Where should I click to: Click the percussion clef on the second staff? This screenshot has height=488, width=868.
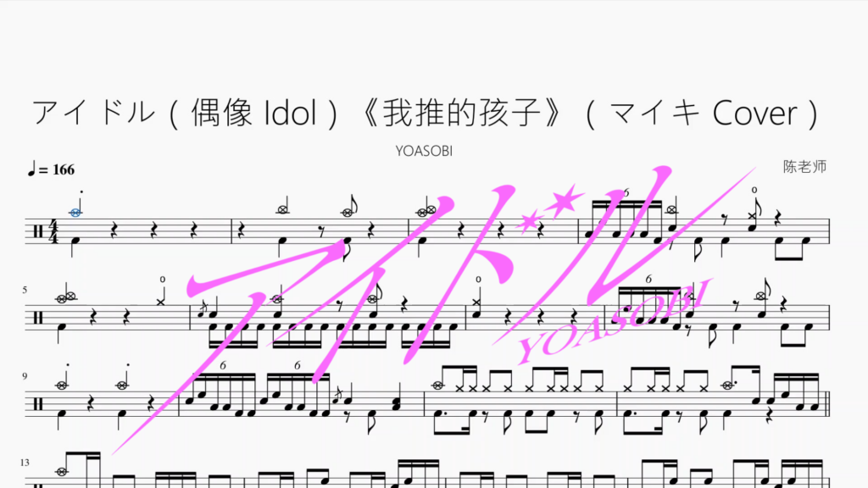pos(38,318)
